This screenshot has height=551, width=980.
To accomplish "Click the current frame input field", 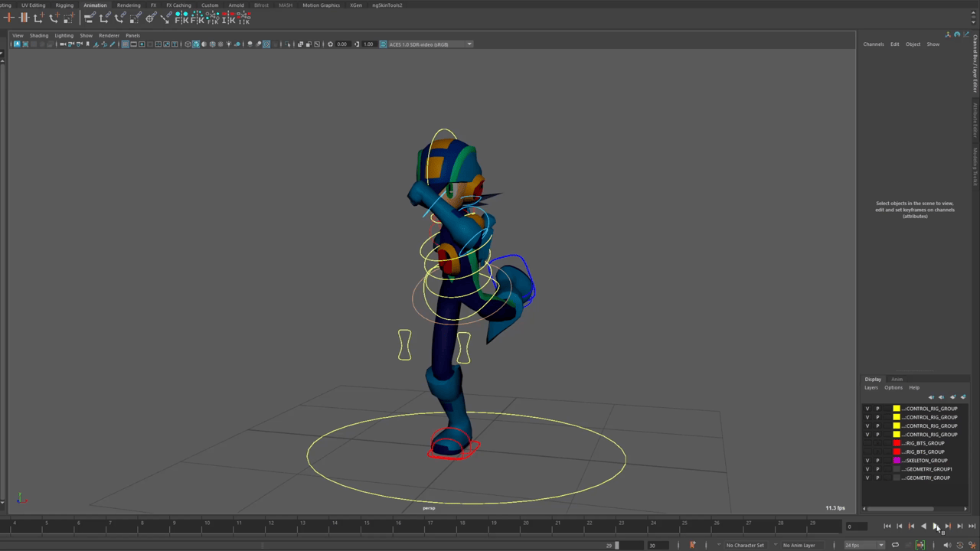I will point(857,527).
